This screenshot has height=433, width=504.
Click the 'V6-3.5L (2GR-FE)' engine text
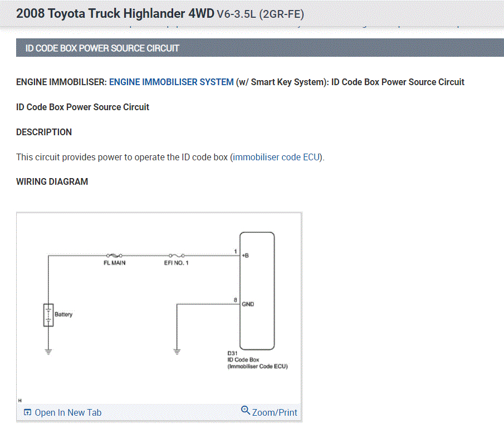(x=261, y=14)
